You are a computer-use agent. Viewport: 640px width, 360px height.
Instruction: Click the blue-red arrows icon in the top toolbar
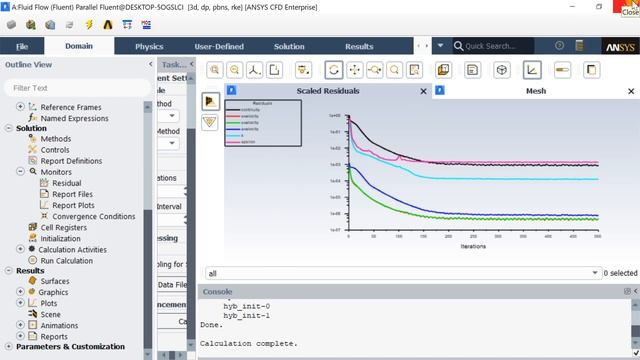click(127, 25)
